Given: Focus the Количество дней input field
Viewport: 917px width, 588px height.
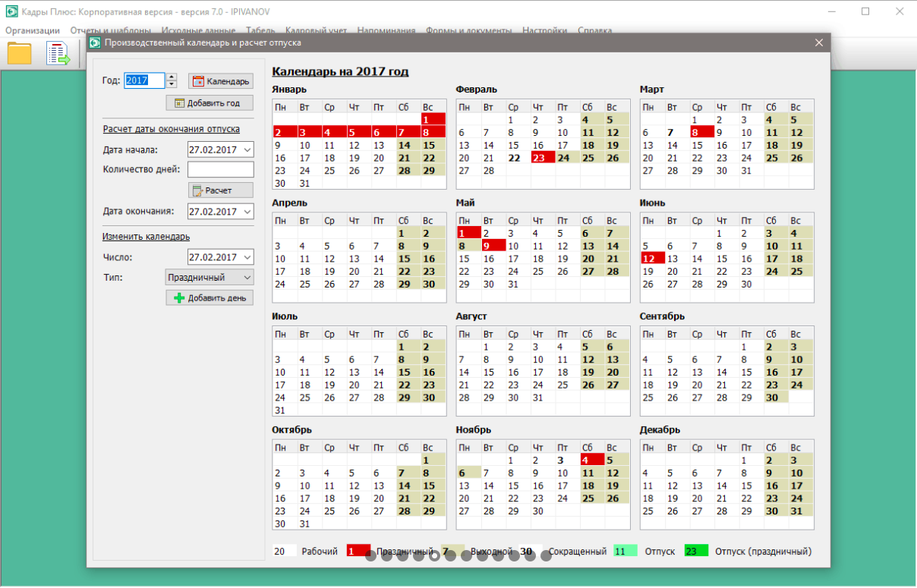Looking at the screenshot, I should (x=220, y=169).
